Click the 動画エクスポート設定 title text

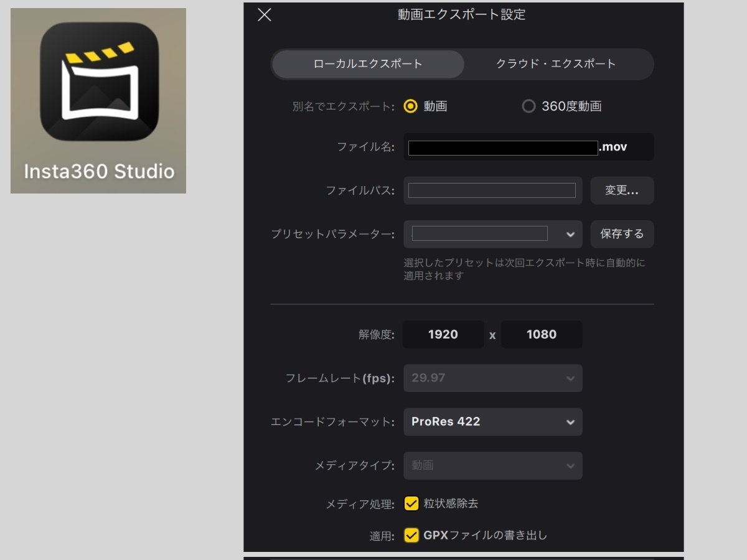(x=462, y=14)
